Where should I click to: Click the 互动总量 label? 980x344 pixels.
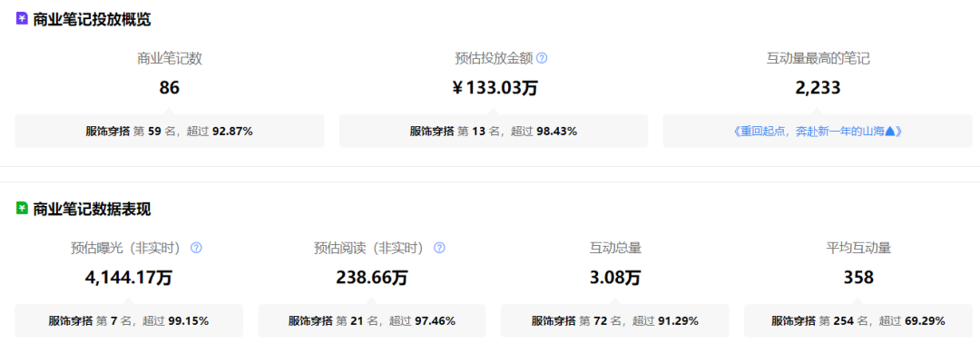point(615,249)
